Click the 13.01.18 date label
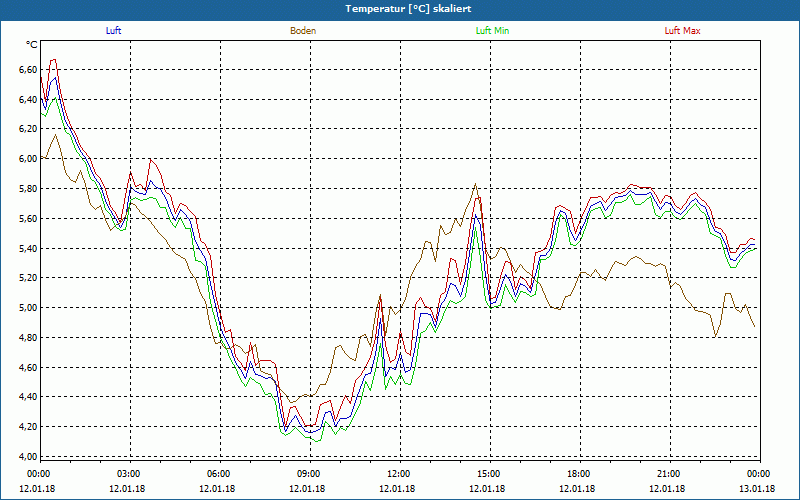This screenshot has width=800, height=500. (x=757, y=489)
